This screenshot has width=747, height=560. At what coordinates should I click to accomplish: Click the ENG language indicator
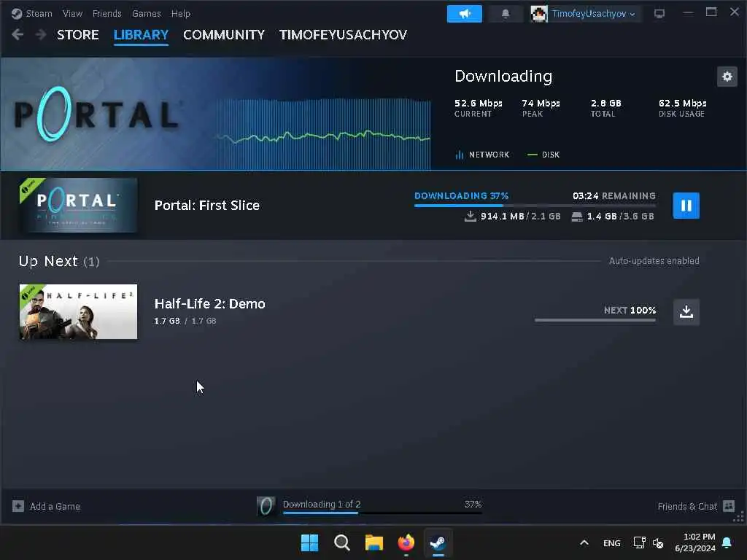[x=612, y=542]
